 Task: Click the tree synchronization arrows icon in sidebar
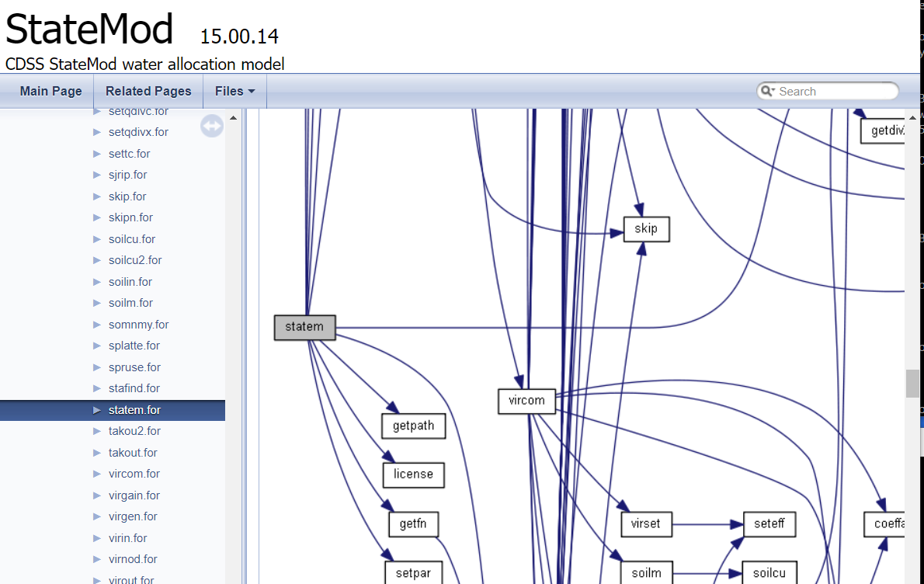click(x=211, y=125)
